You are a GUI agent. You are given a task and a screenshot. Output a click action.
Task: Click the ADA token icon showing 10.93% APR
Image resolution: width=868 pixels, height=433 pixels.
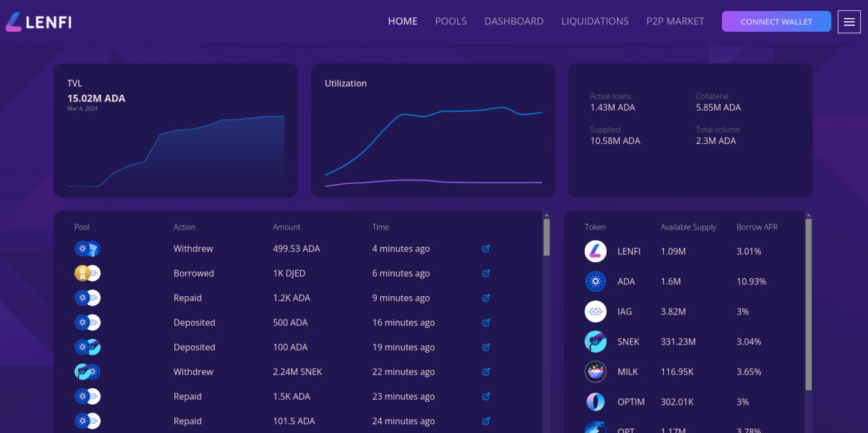click(x=595, y=281)
